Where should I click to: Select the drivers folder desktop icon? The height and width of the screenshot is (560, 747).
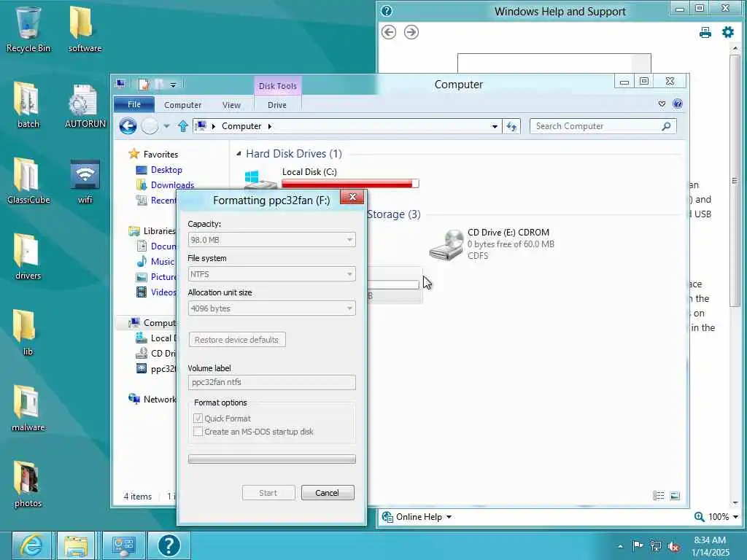click(28, 256)
